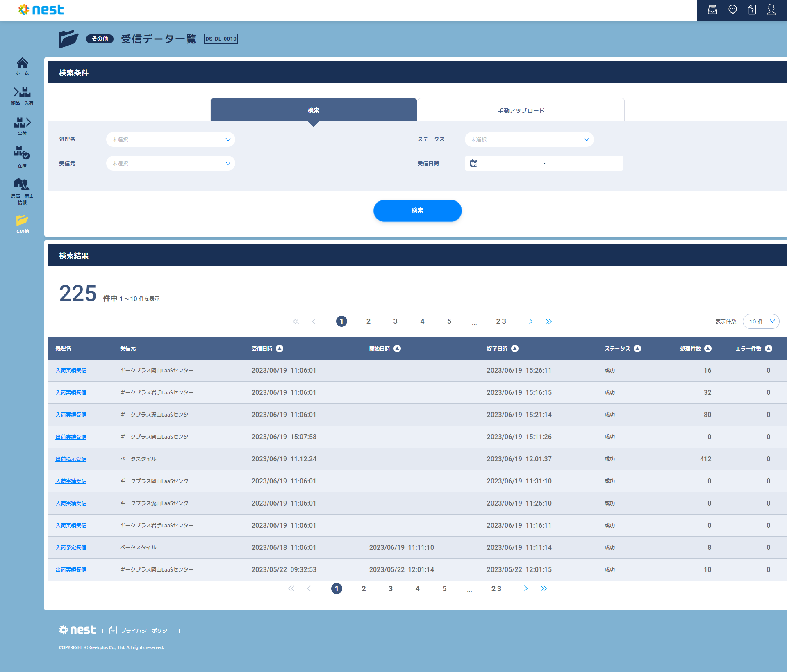Click the chat bubble icon in header
This screenshot has height=672, width=787.
click(732, 10)
